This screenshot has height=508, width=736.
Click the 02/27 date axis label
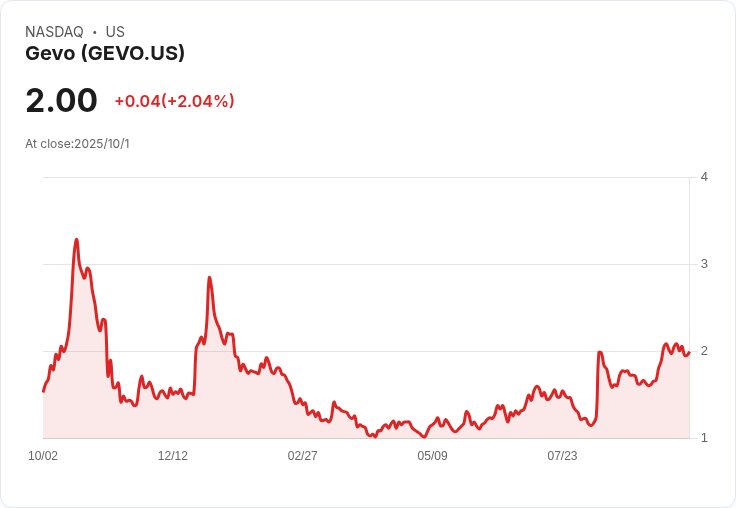coord(302,456)
